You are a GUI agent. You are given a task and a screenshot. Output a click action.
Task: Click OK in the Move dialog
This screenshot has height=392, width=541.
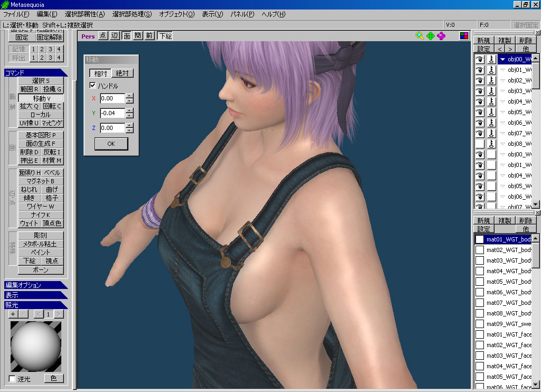pos(111,144)
